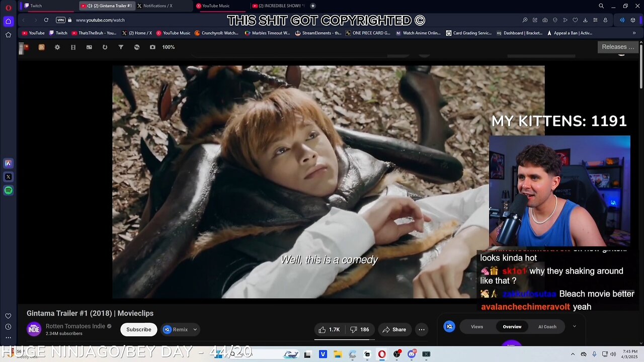The height and width of the screenshot is (362, 644).
Task: Open X (Twitter) sidebar panel
Action: (8, 177)
